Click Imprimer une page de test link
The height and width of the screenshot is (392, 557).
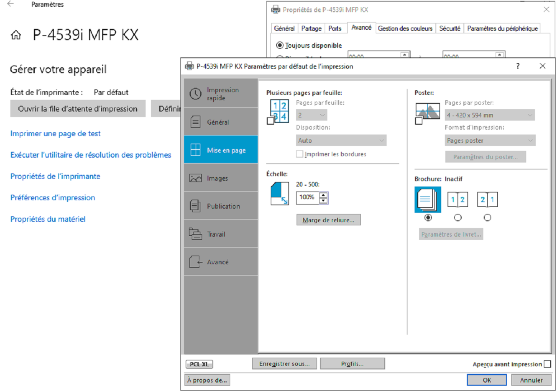point(56,133)
